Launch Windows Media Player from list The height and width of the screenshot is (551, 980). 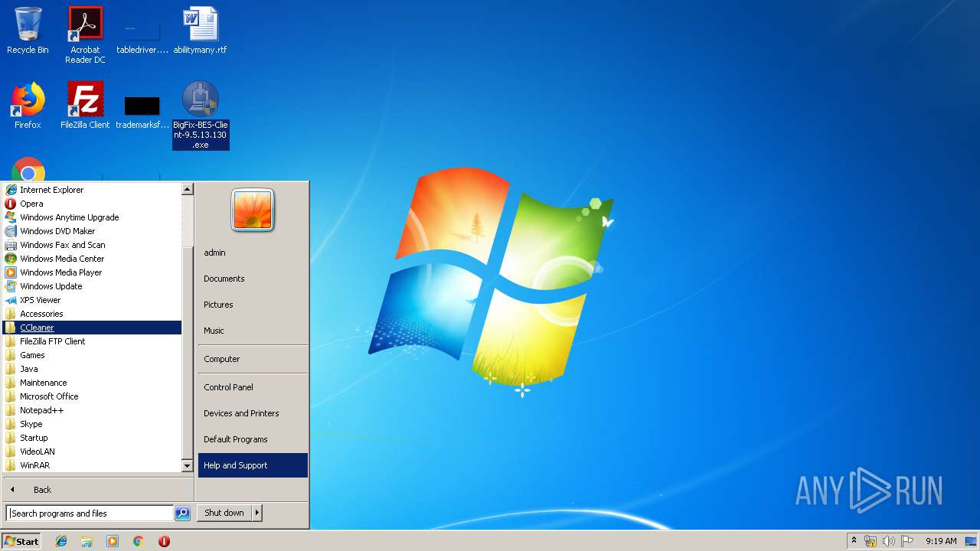pos(92,272)
